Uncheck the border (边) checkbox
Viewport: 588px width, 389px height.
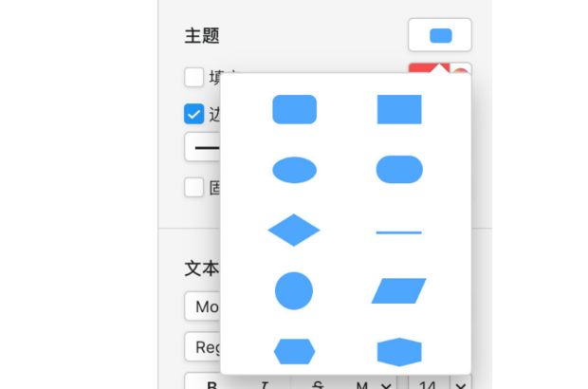tap(193, 114)
